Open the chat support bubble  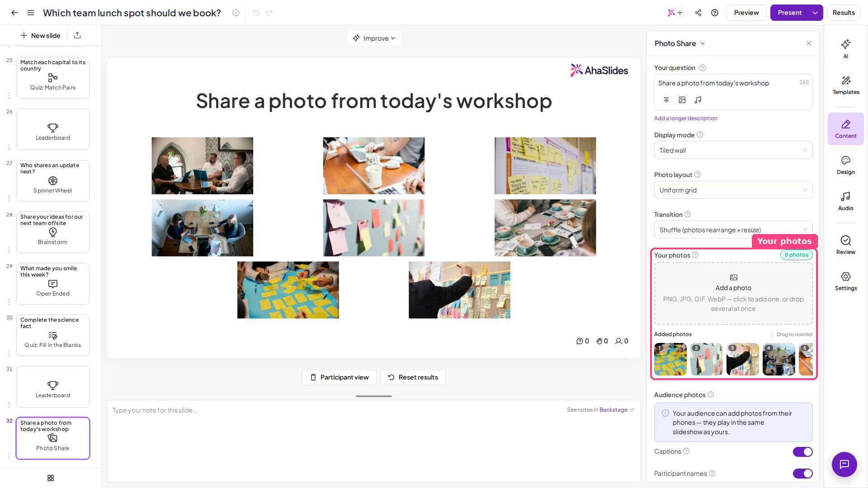pyautogui.click(x=844, y=464)
